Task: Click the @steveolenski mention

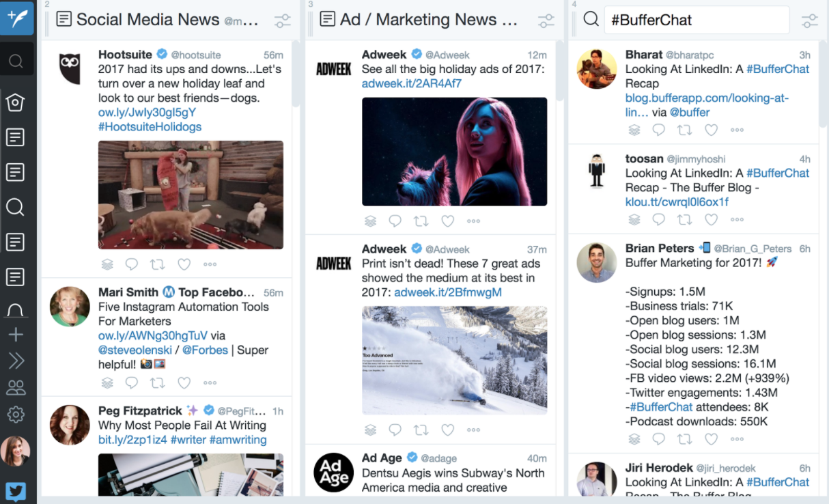Action: click(x=137, y=350)
